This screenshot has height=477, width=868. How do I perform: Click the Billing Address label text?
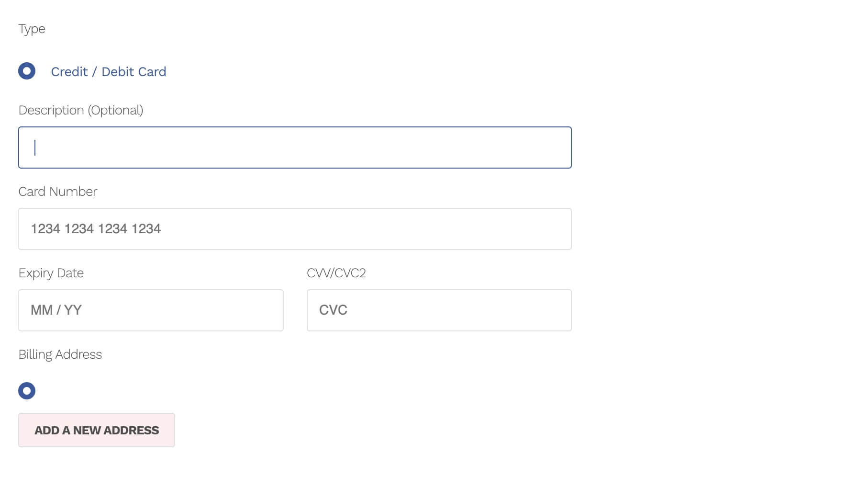click(x=60, y=354)
